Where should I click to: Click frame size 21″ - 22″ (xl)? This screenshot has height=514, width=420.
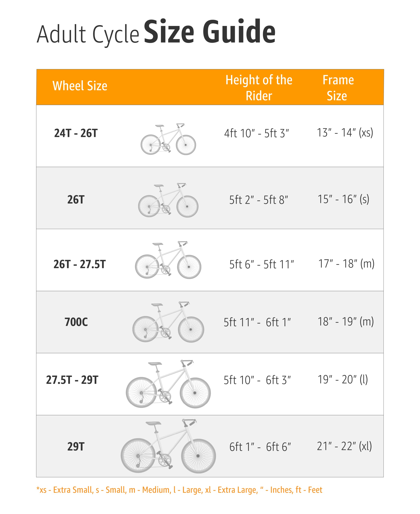[344, 446]
